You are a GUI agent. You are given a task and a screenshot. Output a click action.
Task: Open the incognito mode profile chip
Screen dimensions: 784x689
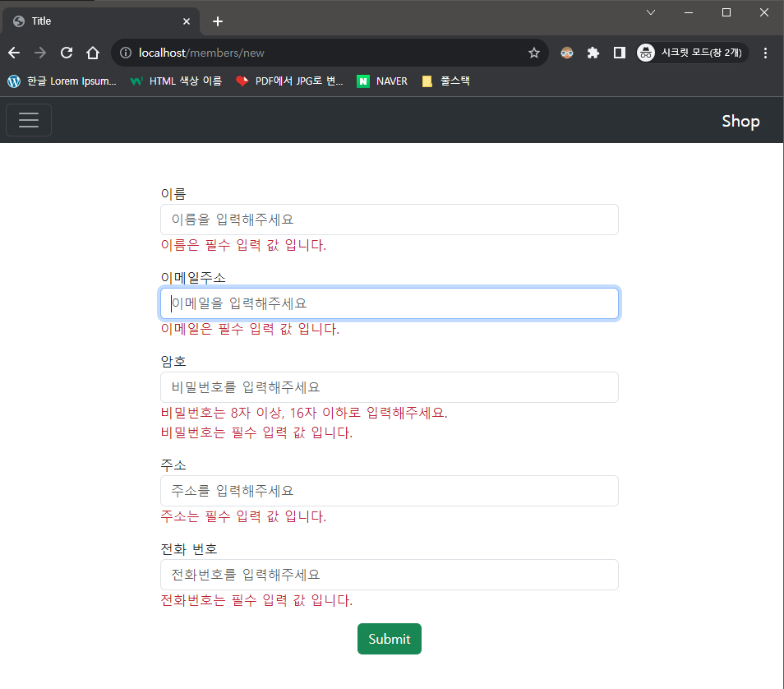click(x=692, y=53)
